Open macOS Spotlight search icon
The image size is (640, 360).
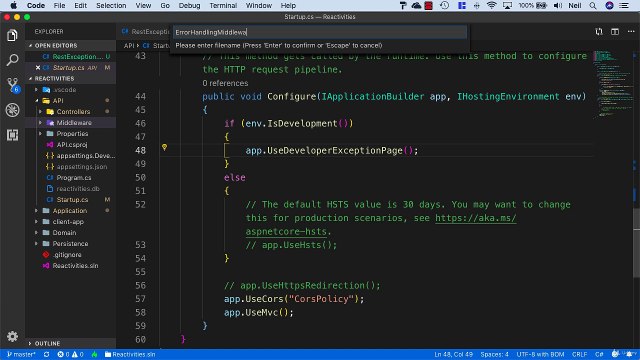click(x=593, y=5)
